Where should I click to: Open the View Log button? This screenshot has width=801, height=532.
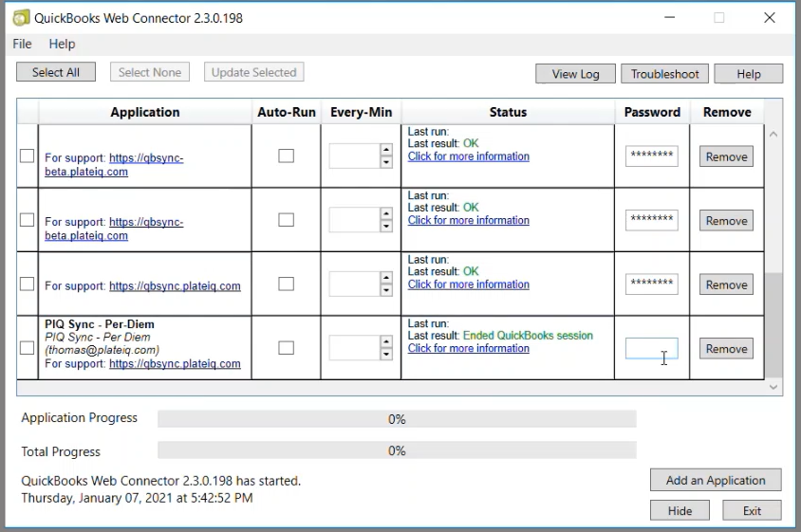pyautogui.click(x=575, y=74)
